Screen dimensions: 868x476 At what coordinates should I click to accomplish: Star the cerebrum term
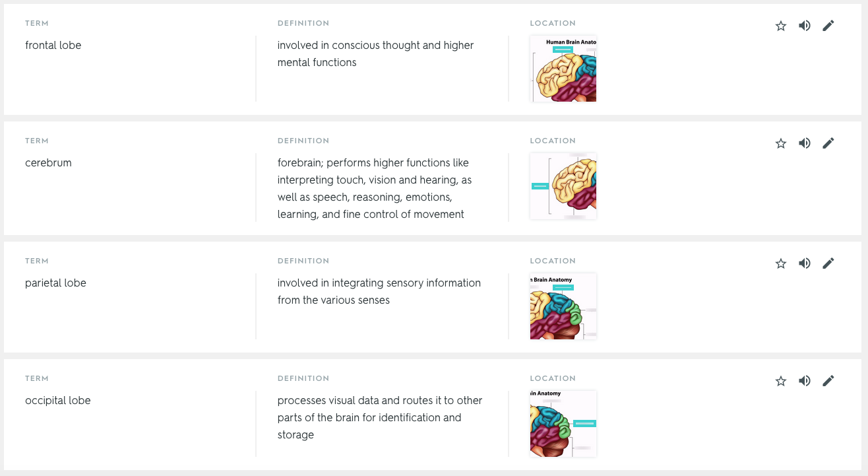click(781, 143)
